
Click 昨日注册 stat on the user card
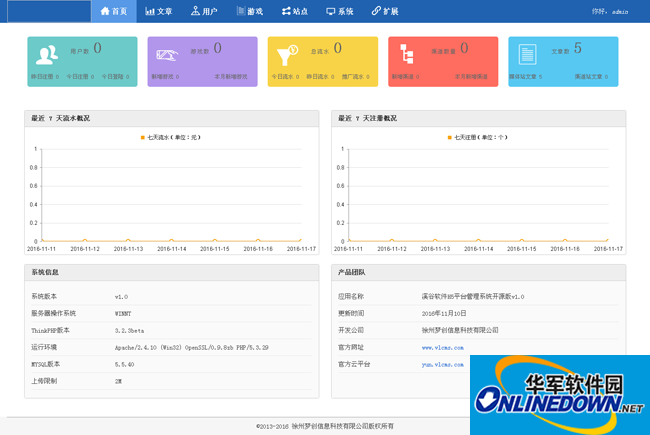(45, 77)
